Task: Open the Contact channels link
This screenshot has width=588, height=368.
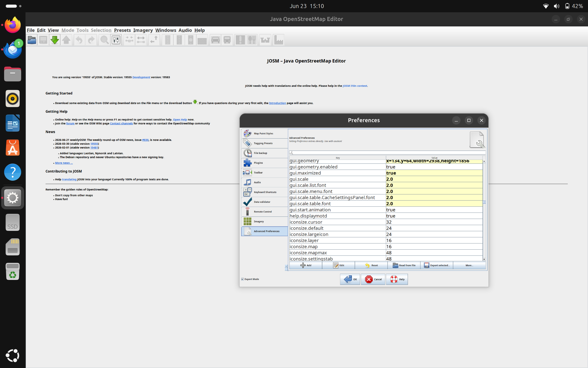Action: point(121,124)
